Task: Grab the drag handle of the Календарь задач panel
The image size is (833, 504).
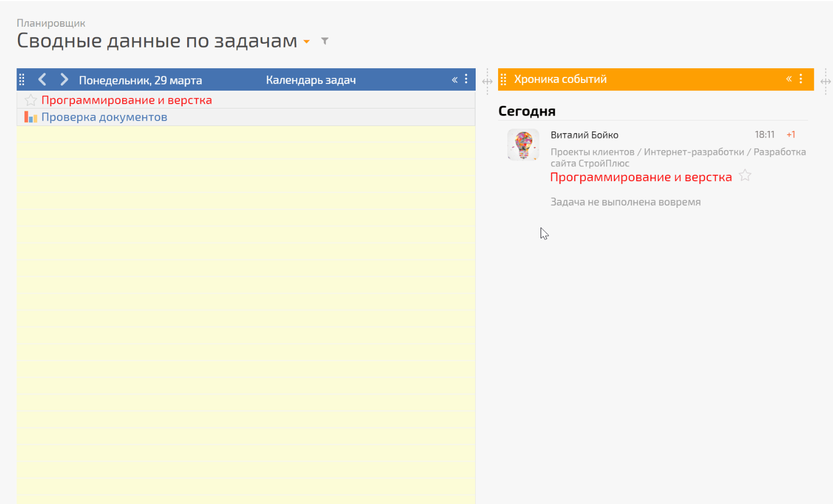Action: [x=22, y=80]
